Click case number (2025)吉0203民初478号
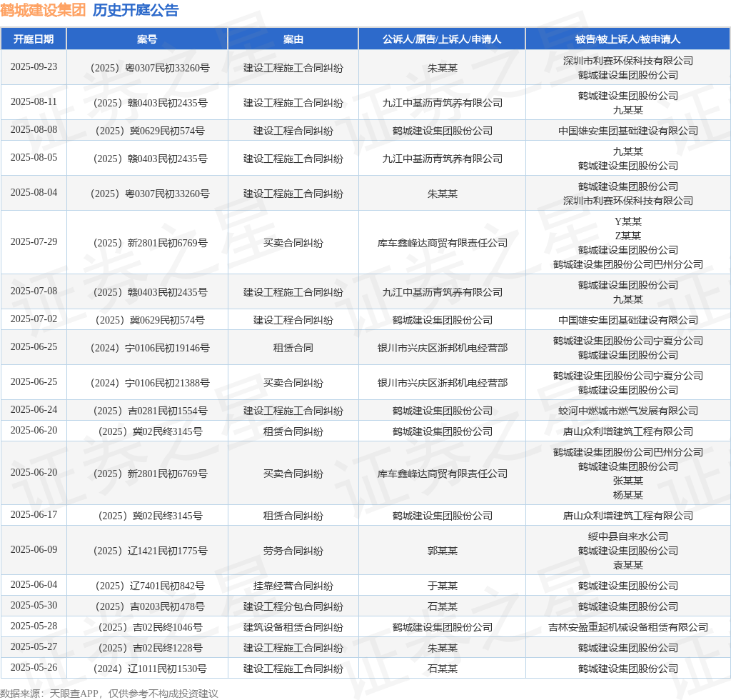Screen dimensions: 731x700 click(150, 606)
